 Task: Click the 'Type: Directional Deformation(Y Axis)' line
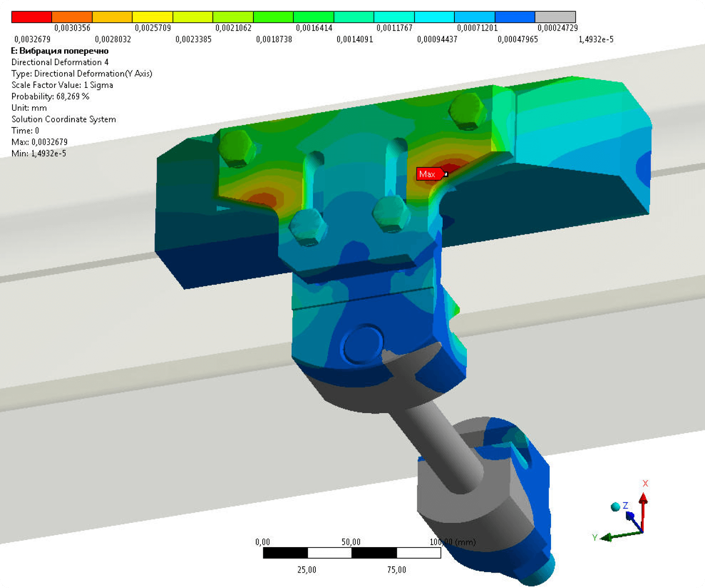[x=82, y=73]
